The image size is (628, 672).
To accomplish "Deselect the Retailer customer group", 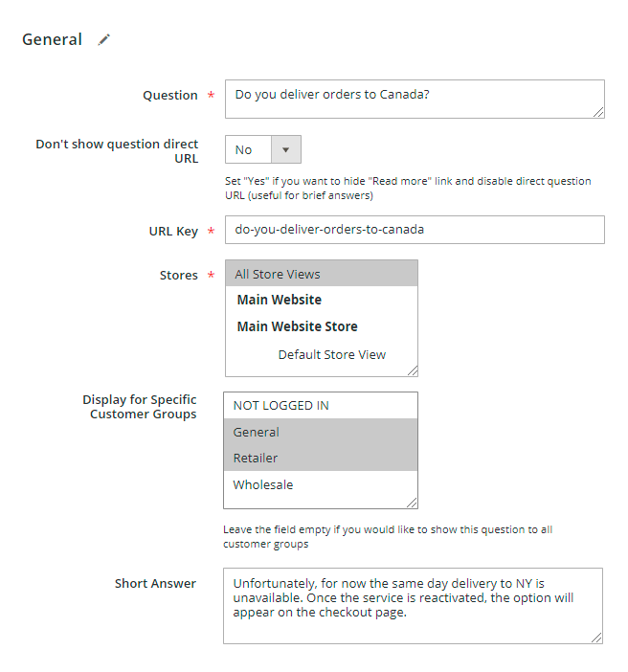I will (x=321, y=459).
